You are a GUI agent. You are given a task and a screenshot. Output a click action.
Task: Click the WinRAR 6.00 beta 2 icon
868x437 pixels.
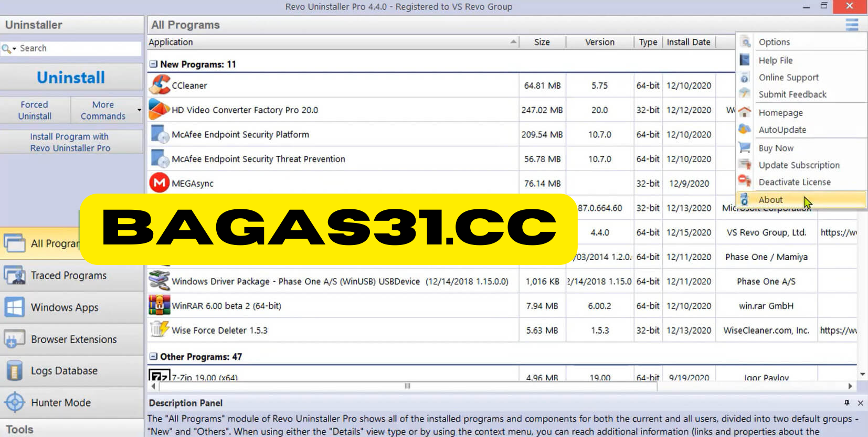[x=160, y=305]
